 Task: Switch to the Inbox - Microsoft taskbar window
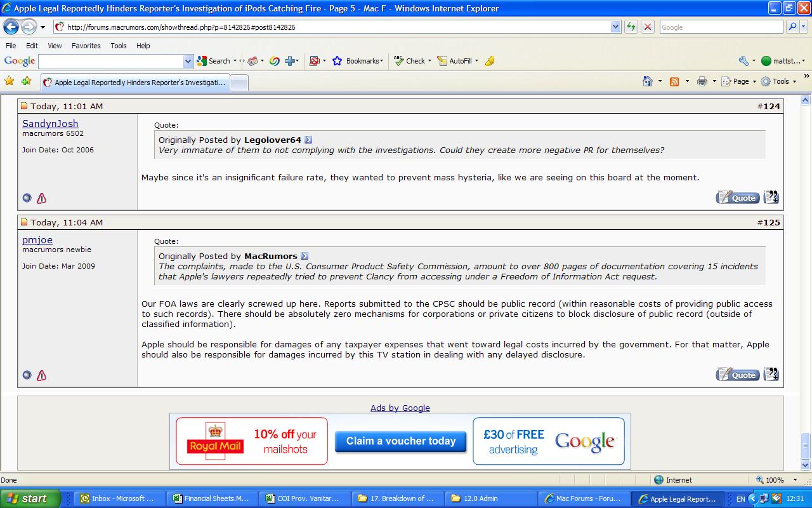coord(120,498)
